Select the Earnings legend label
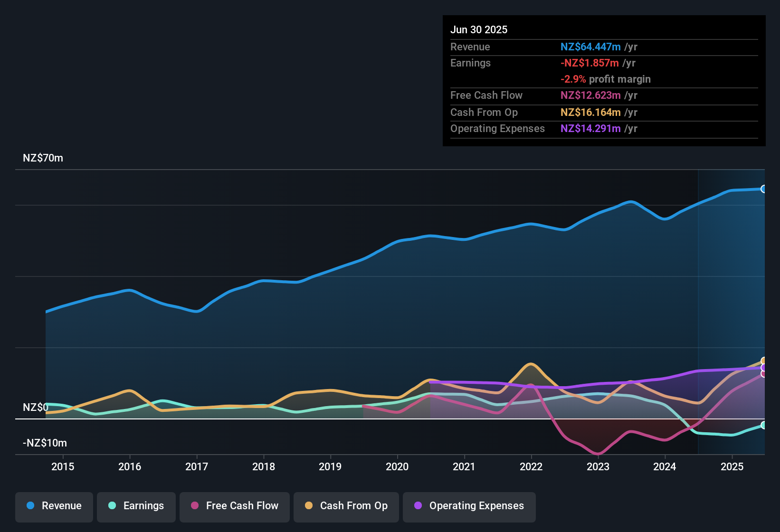The image size is (780, 532). click(143, 506)
